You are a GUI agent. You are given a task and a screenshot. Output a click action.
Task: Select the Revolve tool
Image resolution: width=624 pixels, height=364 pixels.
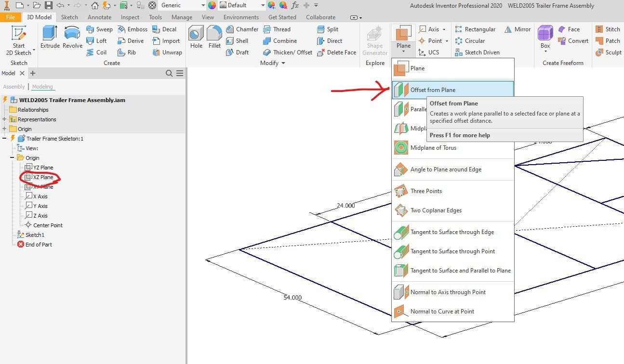pos(72,38)
